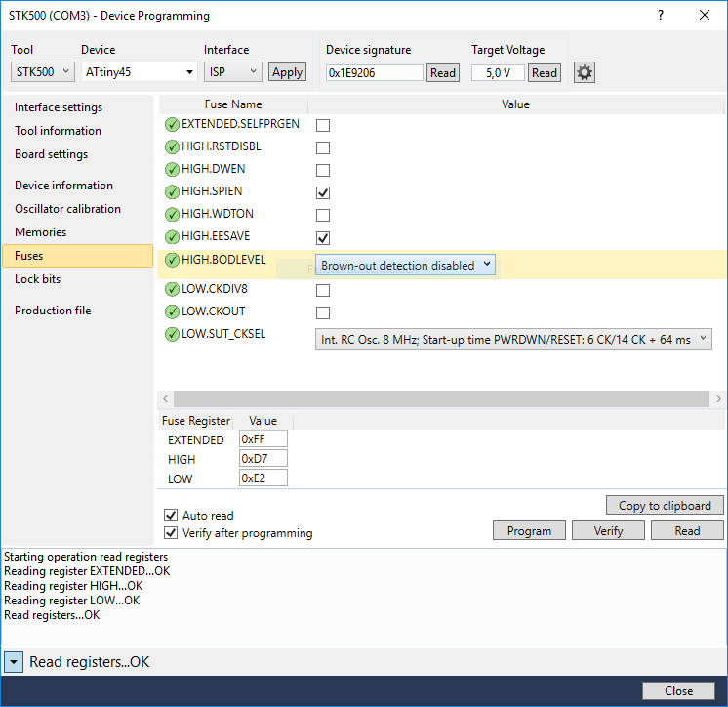The height and width of the screenshot is (707, 728).
Task: Click the fuse Read button next to Verify
Action: (x=687, y=530)
